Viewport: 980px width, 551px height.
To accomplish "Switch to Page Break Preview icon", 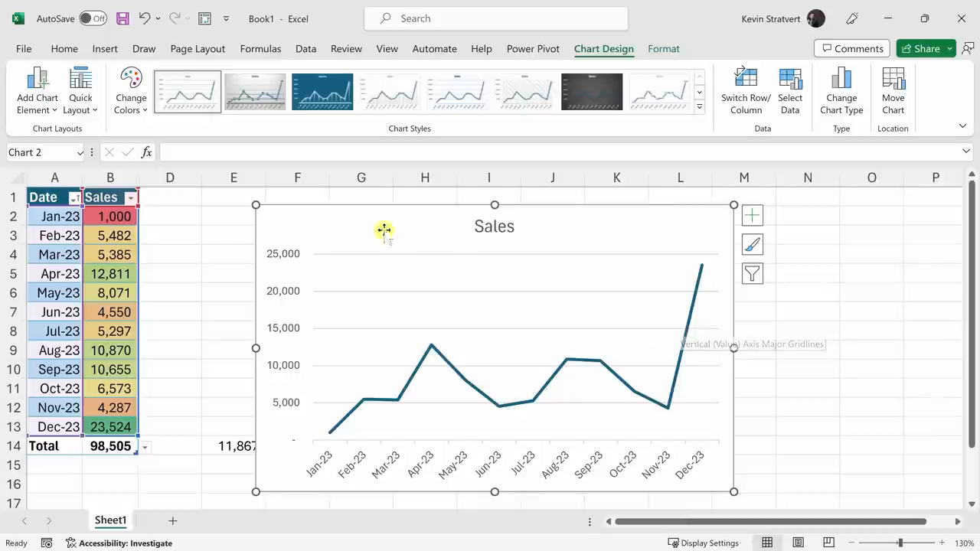I will [828, 543].
